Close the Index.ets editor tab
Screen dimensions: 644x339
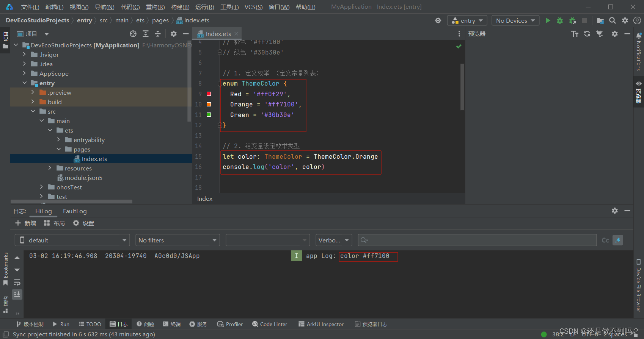(x=236, y=34)
